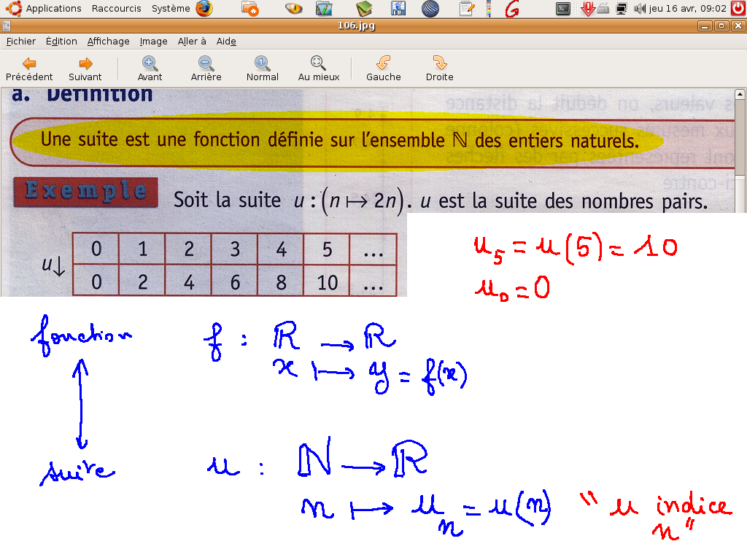Image resolution: width=747 pixels, height=560 pixels.
Task: Minimize the 106.jpg window
Action: (705, 26)
